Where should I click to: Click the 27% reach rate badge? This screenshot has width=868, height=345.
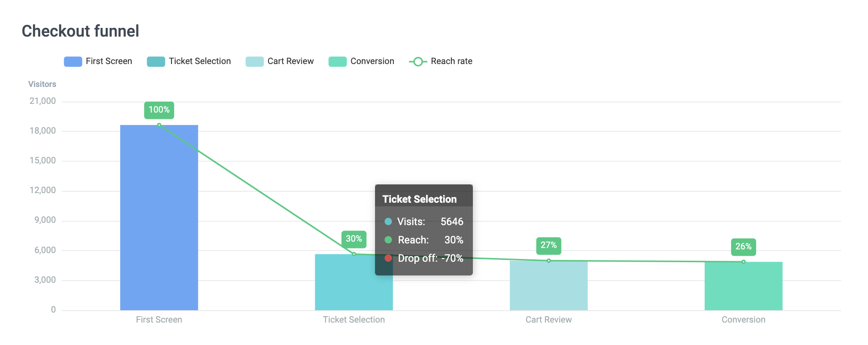pos(549,245)
